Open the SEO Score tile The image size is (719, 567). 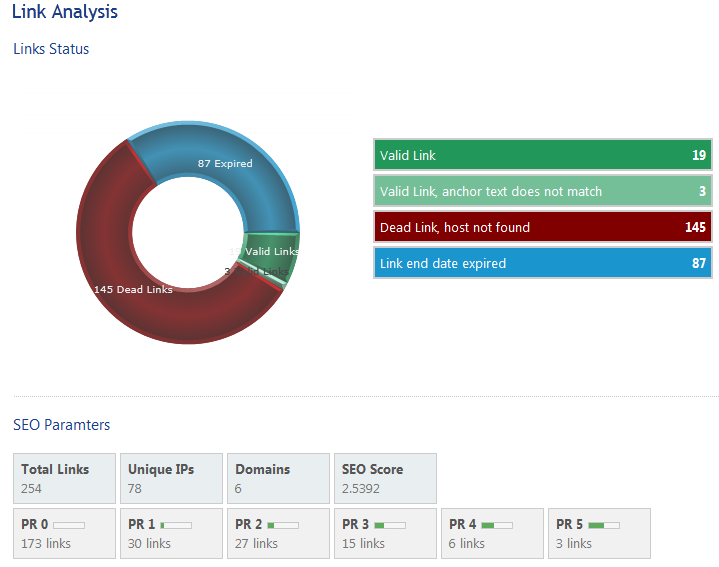coord(385,478)
